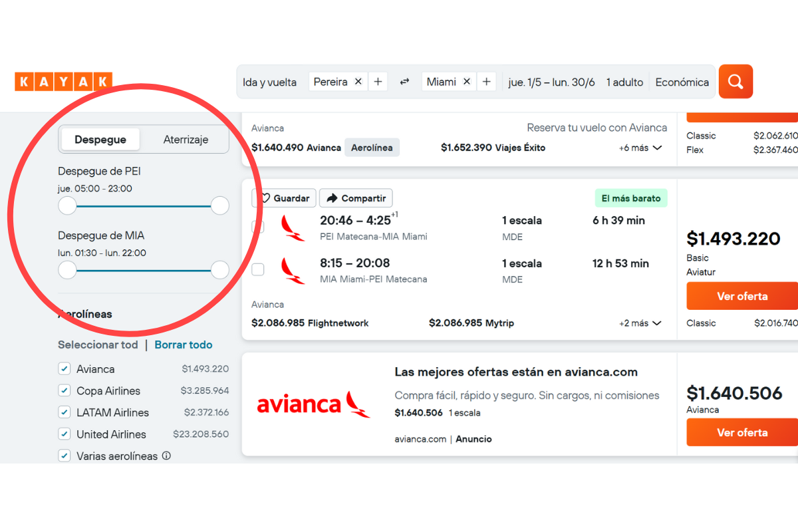Screen dimensions: 798x532
Task: Click 6 h 39 min duration
Action: (618, 220)
